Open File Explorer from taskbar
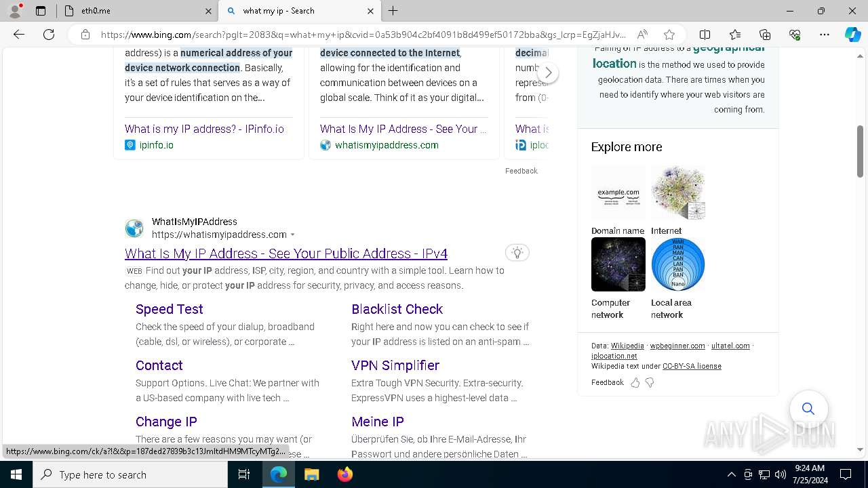 click(x=311, y=474)
